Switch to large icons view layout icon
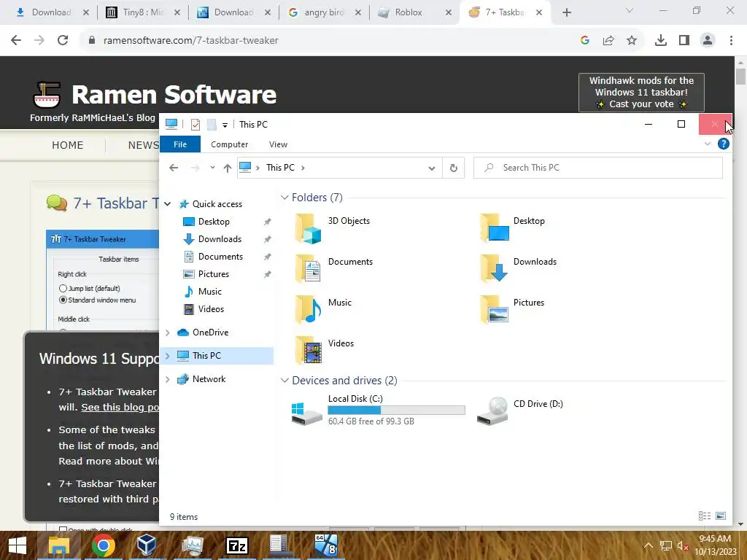This screenshot has width=747, height=560. 721,516
